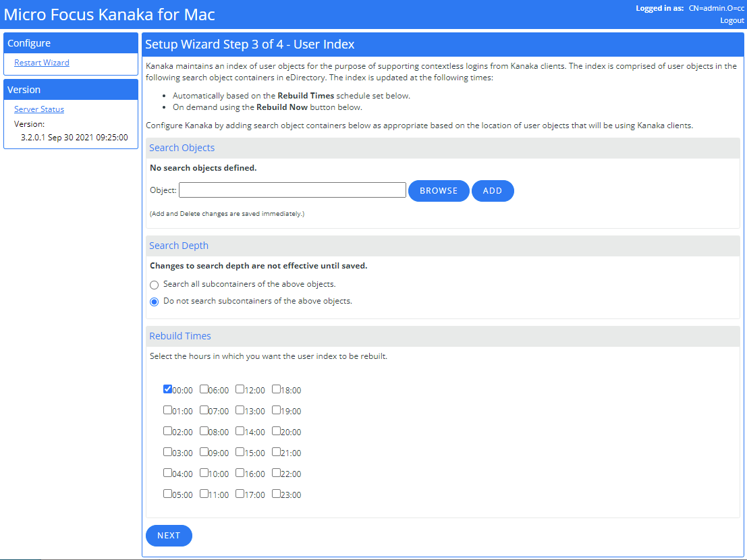
Task: Click the ADD button
Action: coord(492,190)
